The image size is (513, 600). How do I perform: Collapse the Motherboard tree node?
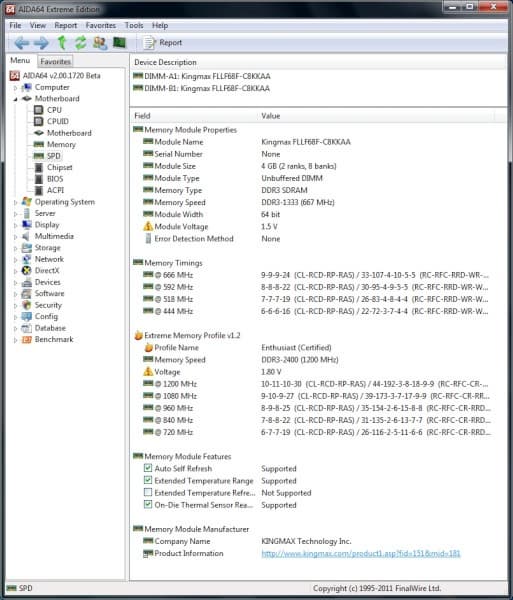(15, 99)
